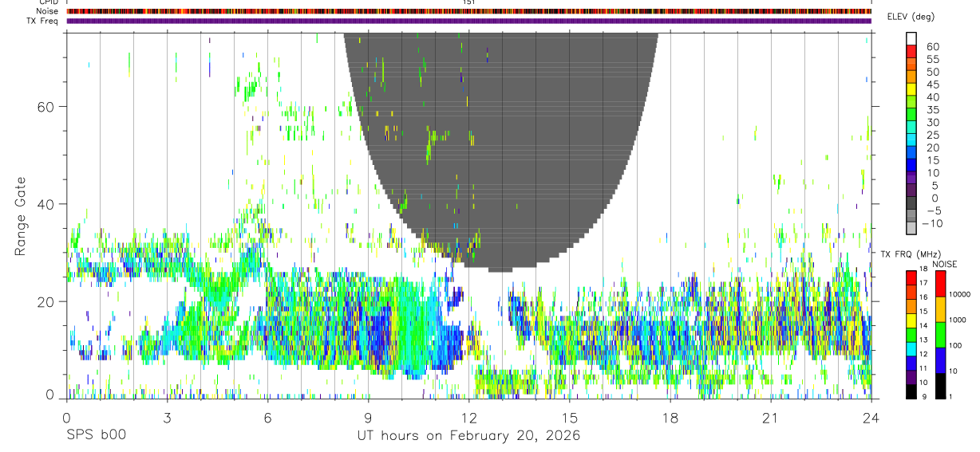Click the '45' value on ELEV legend
Screen dimensions: 980x452
pyautogui.click(x=932, y=85)
